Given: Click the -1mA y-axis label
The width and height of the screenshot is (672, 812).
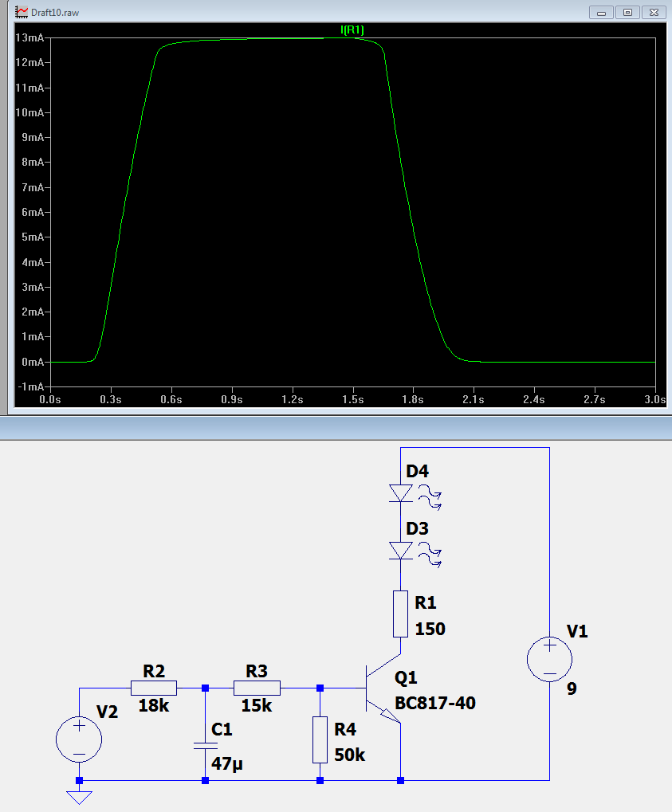Looking at the screenshot, I should pos(31,386).
